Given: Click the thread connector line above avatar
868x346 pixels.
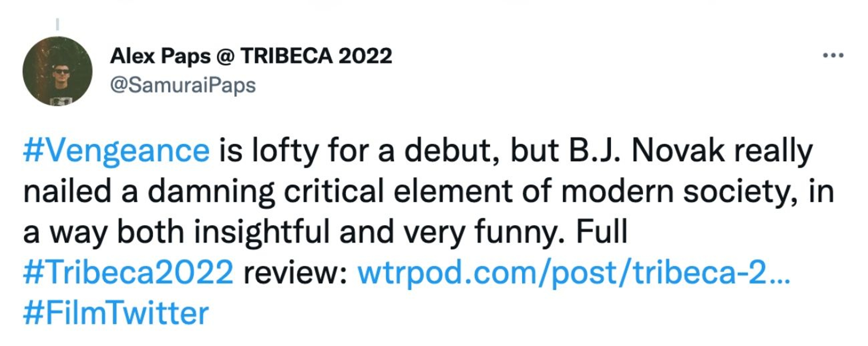Looking at the screenshot, I should pos(57,24).
